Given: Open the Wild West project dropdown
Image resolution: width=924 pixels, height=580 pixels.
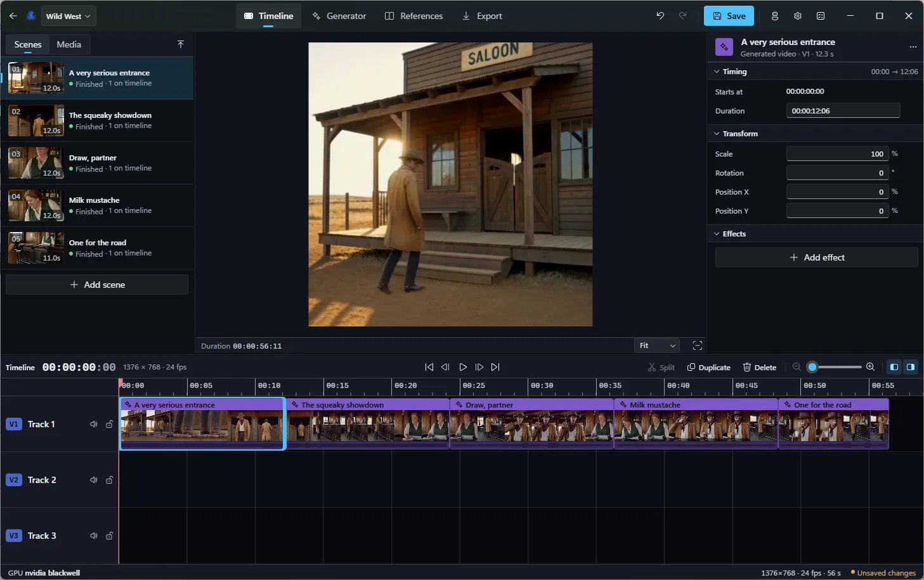Looking at the screenshot, I should pos(68,16).
